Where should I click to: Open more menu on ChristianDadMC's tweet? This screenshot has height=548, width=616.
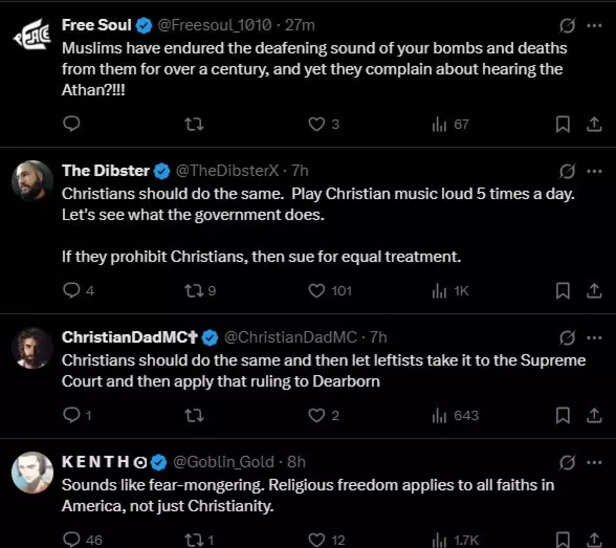594,337
